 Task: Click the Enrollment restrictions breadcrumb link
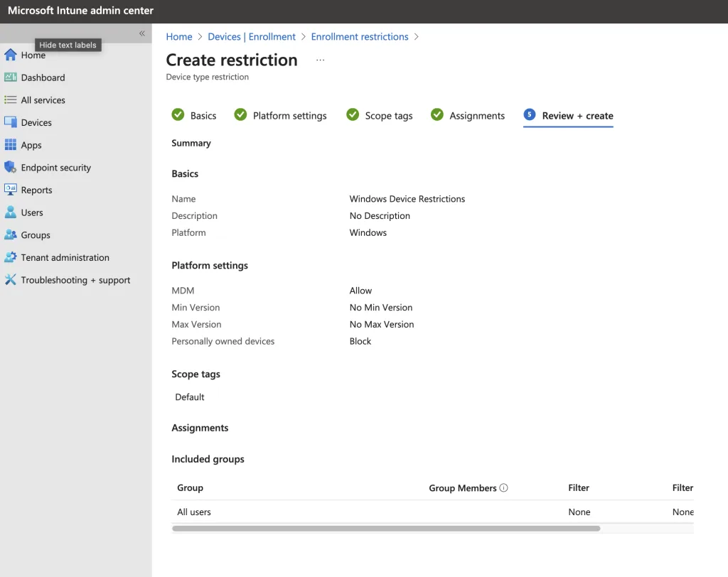[360, 37]
